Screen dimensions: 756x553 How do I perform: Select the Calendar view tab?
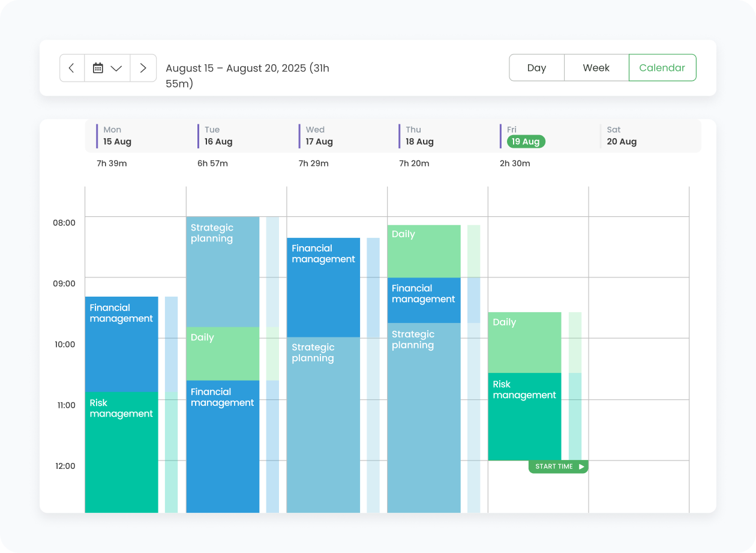point(662,68)
